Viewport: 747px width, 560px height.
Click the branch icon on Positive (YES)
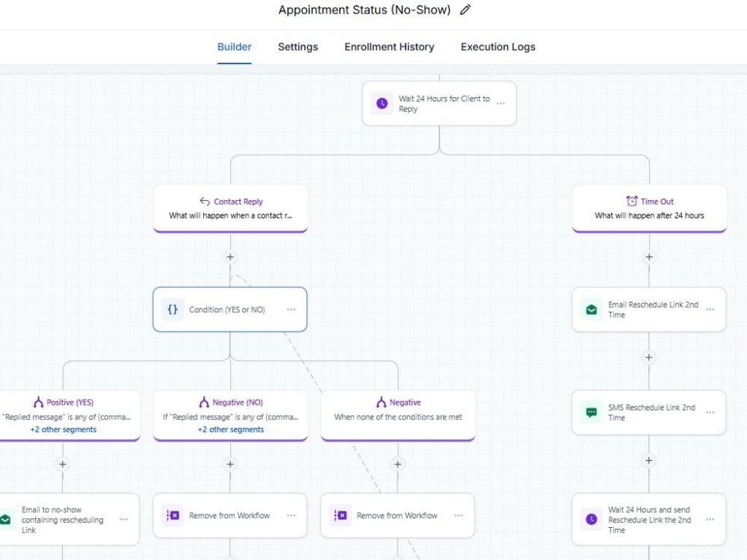coord(38,402)
